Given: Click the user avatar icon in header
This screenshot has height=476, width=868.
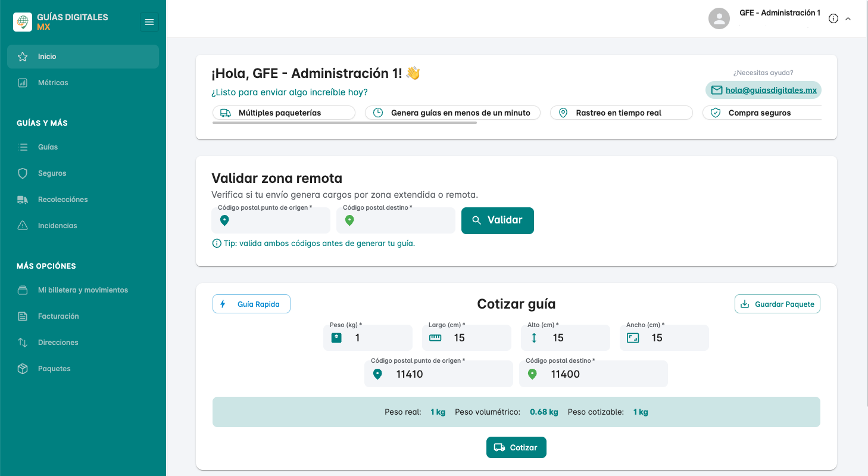Looking at the screenshot, I should click(x=719, y=18).
